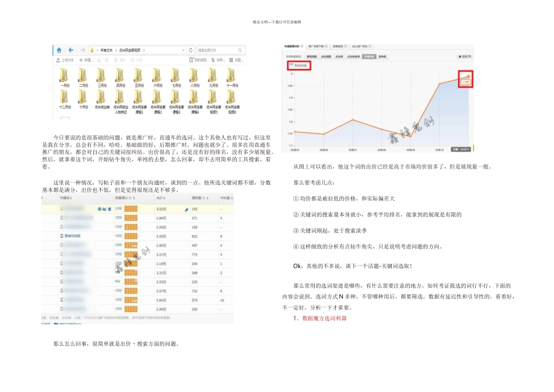Image resolution: width=554 pixels, height=392 pixels.
Task: Select the 竞争度 data type button
Action: point(383,57)
